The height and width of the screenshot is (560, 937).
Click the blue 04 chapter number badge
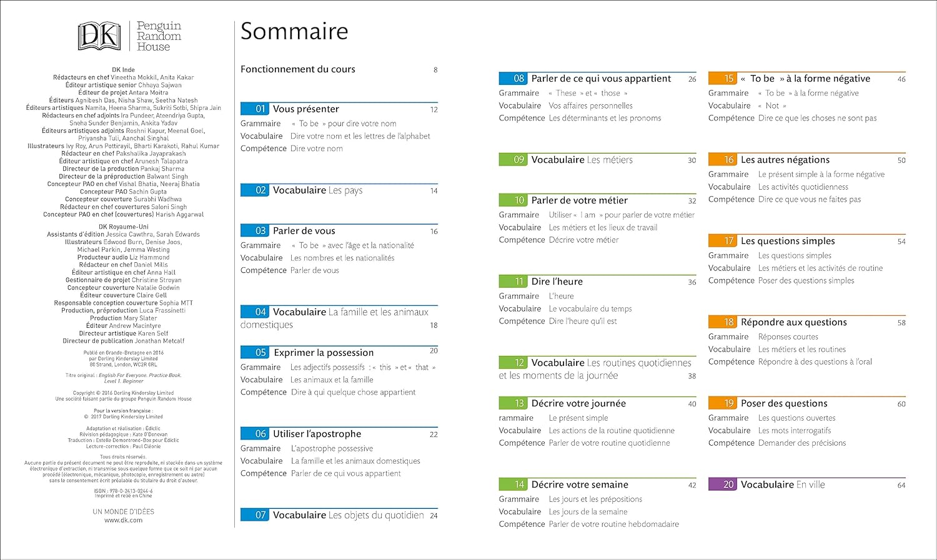(x=254, y=312)
